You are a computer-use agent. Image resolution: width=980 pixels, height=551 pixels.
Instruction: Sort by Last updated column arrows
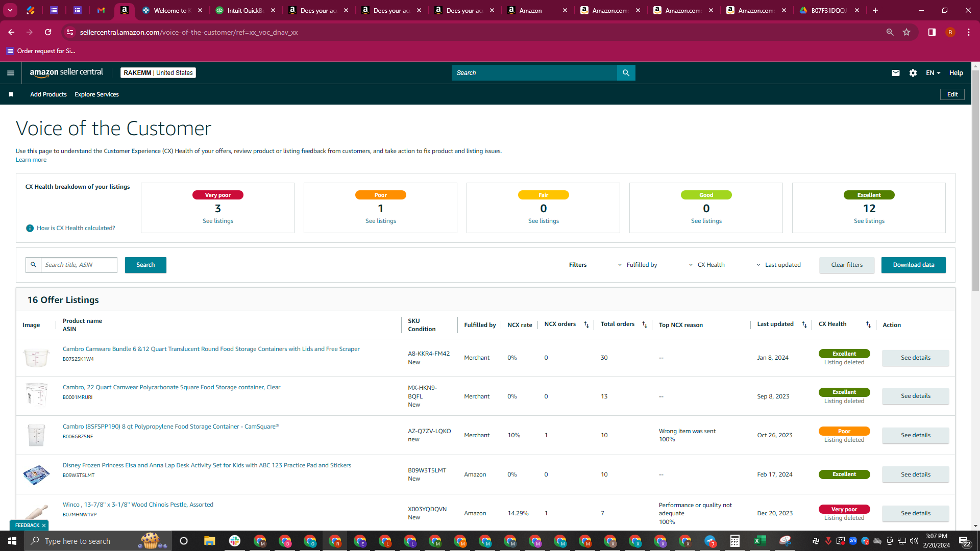coord(804,324)
